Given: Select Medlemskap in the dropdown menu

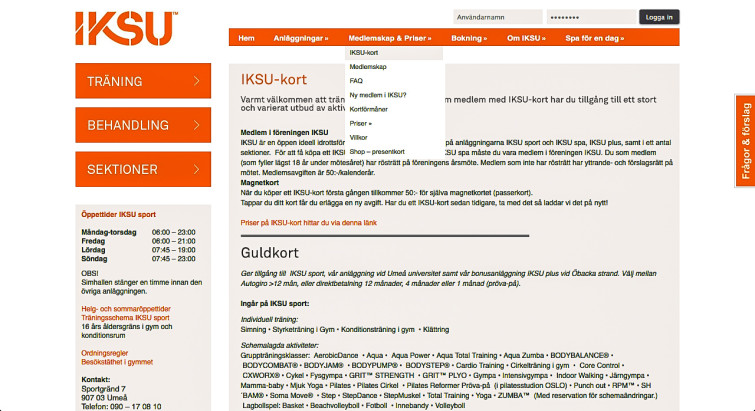Looking at the screenshot, I should coord(394,67).
